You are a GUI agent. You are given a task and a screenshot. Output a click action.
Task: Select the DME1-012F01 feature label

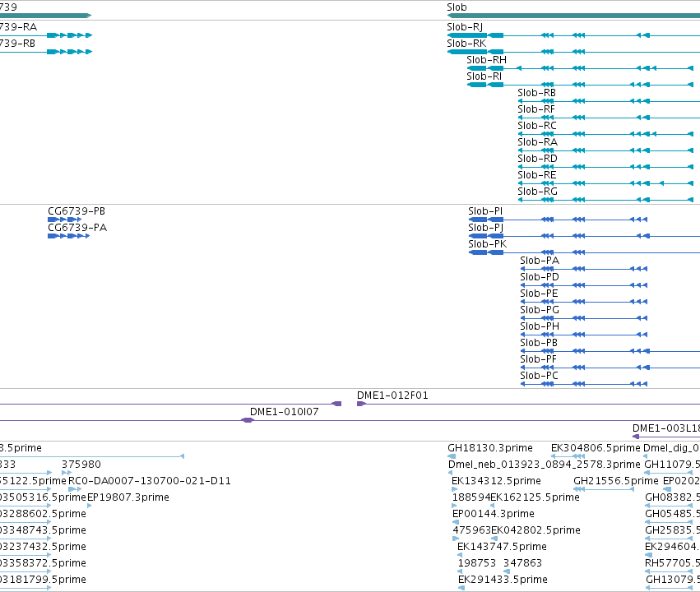392,395
